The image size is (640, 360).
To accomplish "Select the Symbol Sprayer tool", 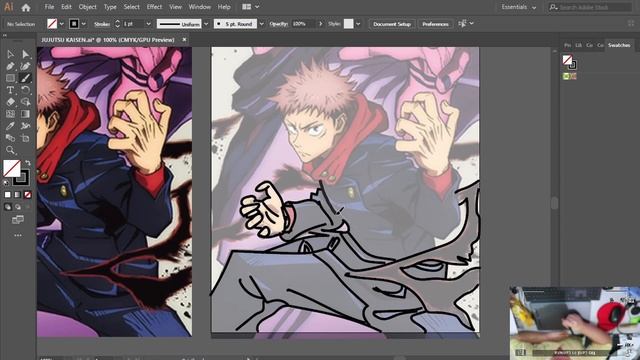I will coord(25,126).
